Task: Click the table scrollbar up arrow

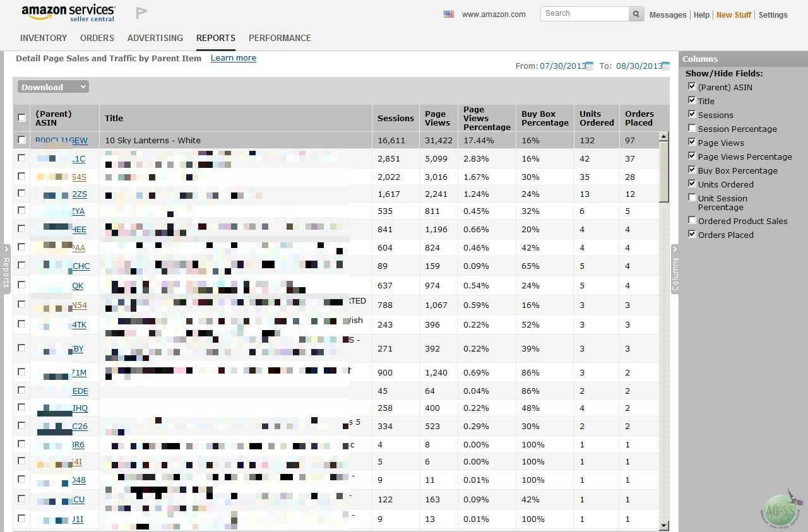Action: click(x=663, y=136)
